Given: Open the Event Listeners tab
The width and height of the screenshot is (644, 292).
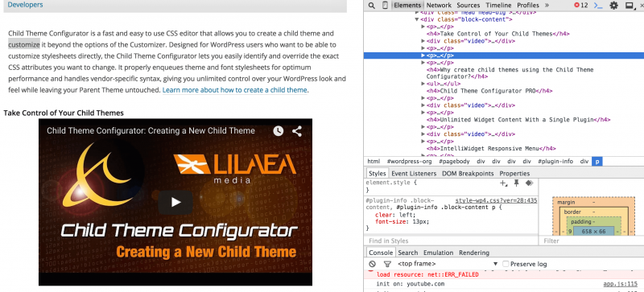Looking at the screenshot, I should (414, 173).
